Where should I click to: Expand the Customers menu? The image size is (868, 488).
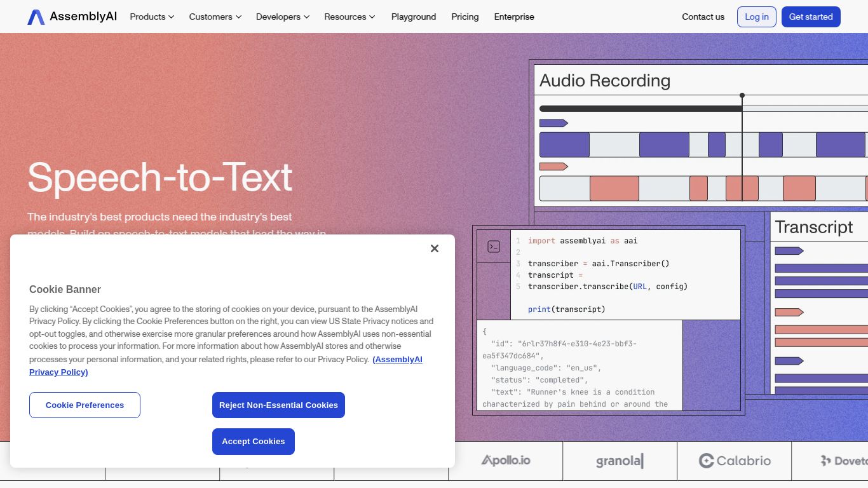pyautogui.click(x=214, y=17)
